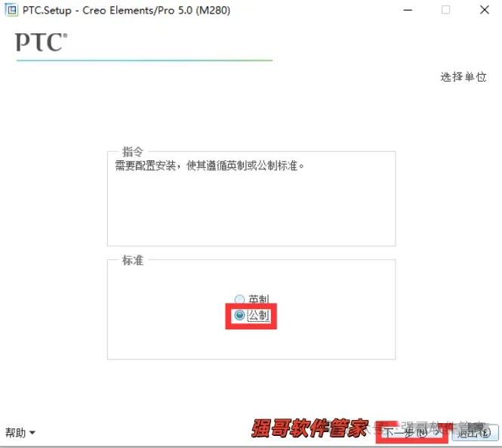Open the 帮助 help dropdown menu
This screenshot has height=448, width=502.
click(x=20, y=433)
